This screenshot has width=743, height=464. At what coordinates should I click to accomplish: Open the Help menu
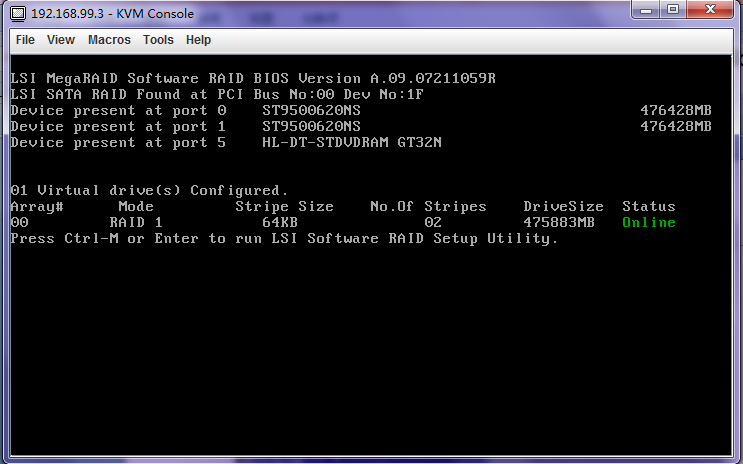pos(198,40)
